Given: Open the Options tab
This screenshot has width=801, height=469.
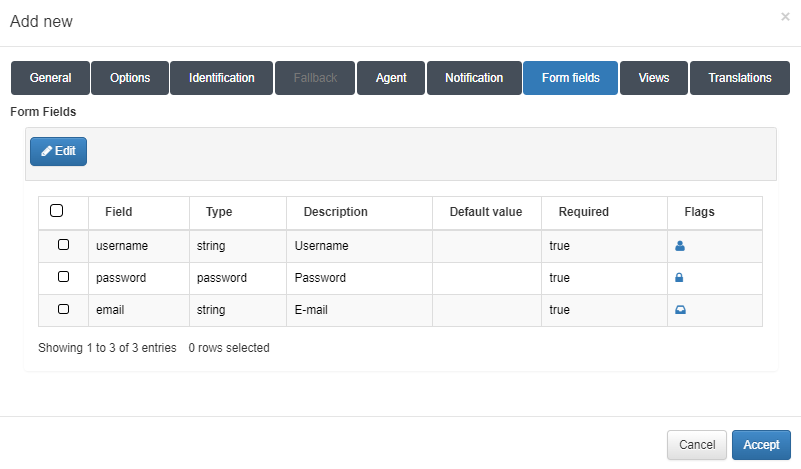Looking at the screenshot, I should [x=130, y=78].
